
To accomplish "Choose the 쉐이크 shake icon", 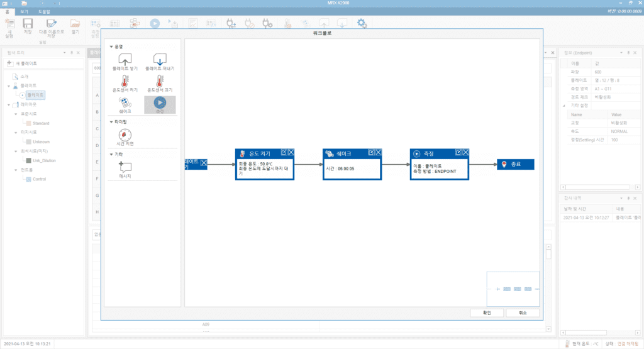I will 125,102.
